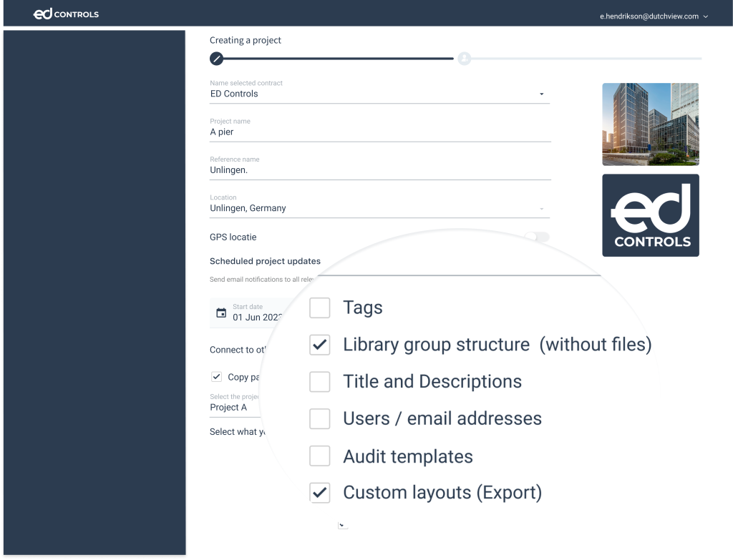This screenshot has width=733, height=560.
Task: Enable the Tags checkbox
Action: (x=320, y=308)
